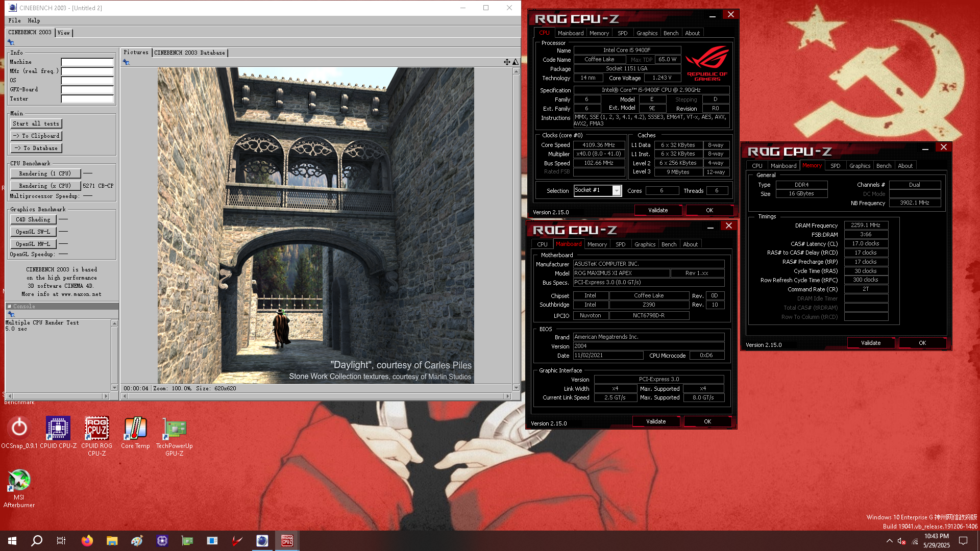Open the Windows Start menu

[12, 541]
